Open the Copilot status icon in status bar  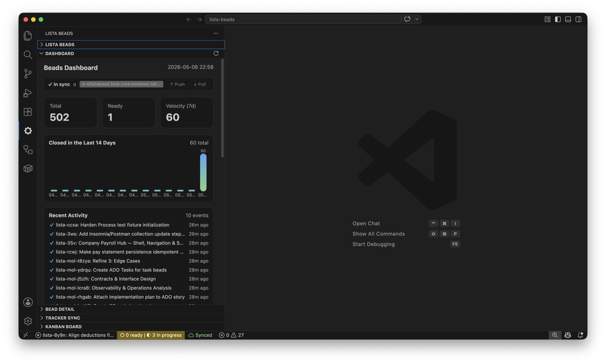pyautogui.click(x=567, y=335)
